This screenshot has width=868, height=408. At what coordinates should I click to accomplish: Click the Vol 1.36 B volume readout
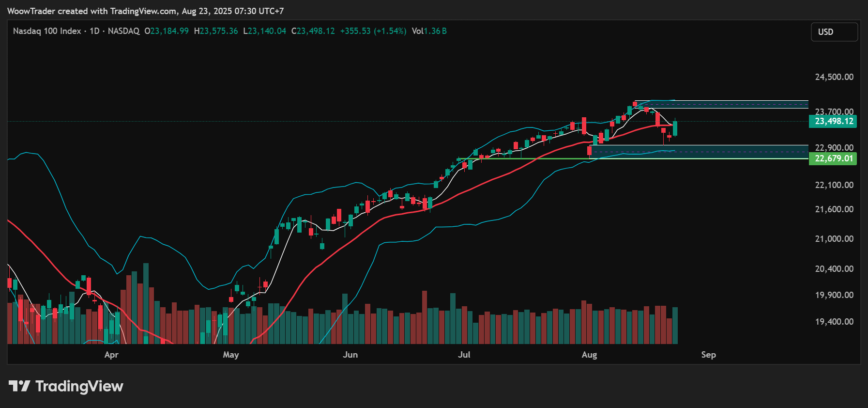(x=429, y=31)
